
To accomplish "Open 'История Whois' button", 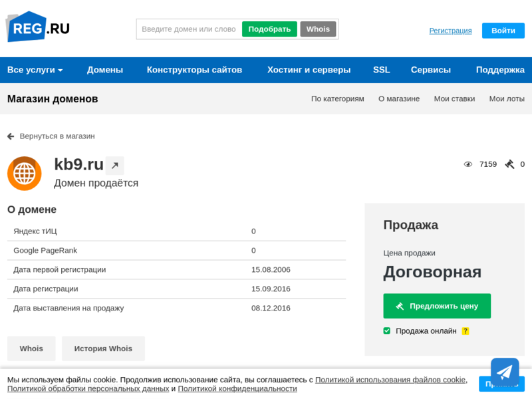I will [x=103, y=348].
